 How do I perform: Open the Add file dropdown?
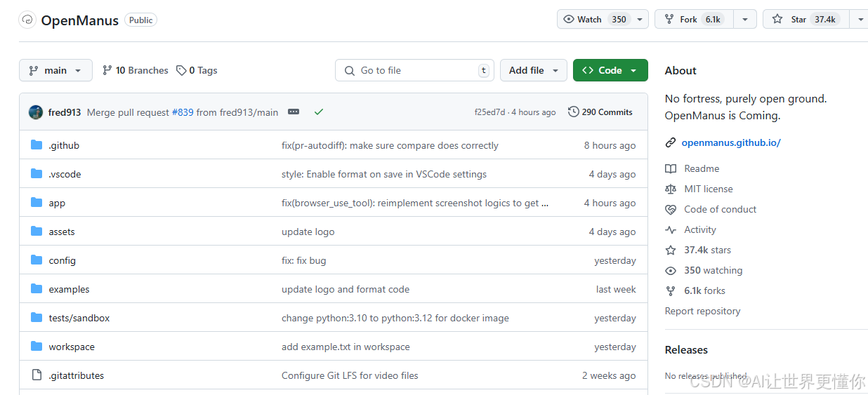pos(533,70)
